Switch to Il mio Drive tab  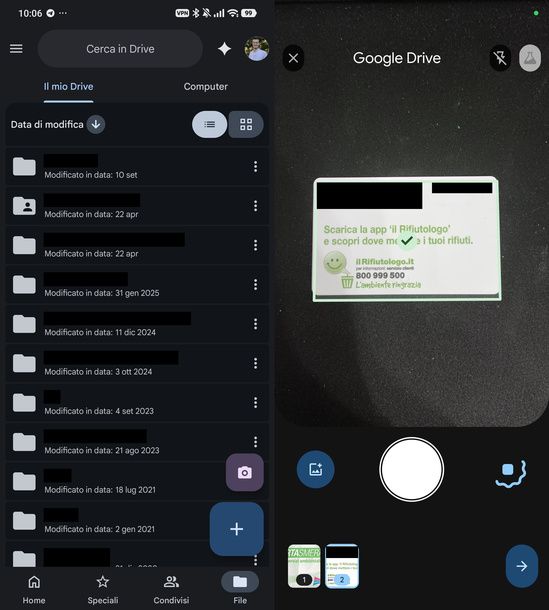(x=68, y=86)
